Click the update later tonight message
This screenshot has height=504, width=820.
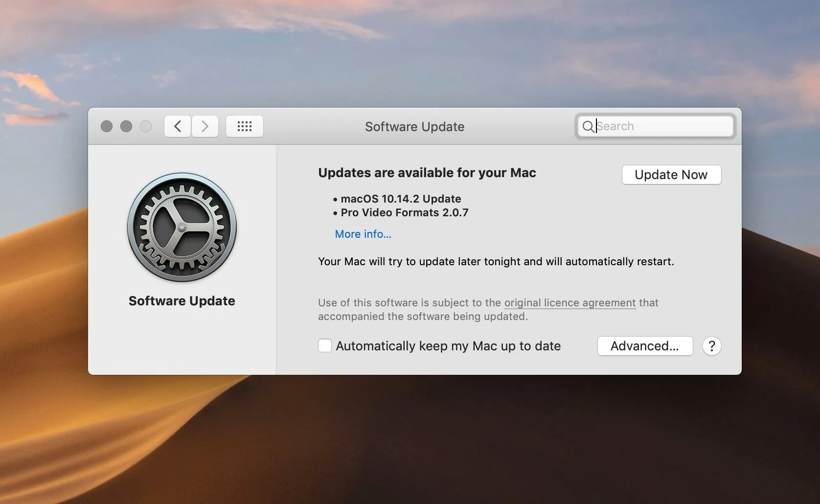(496, 261)
